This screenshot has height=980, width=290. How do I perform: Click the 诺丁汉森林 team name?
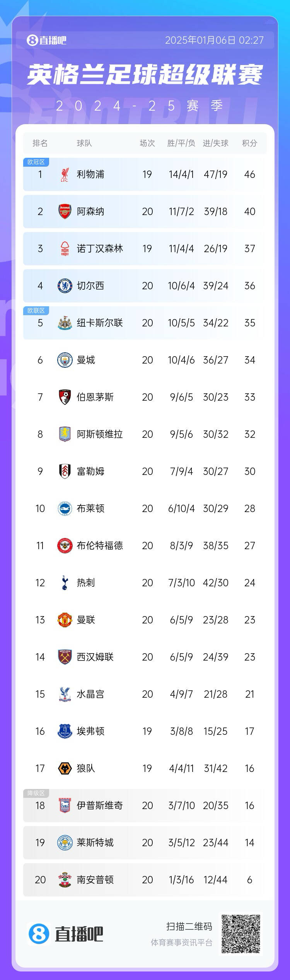tap(100, 249)
